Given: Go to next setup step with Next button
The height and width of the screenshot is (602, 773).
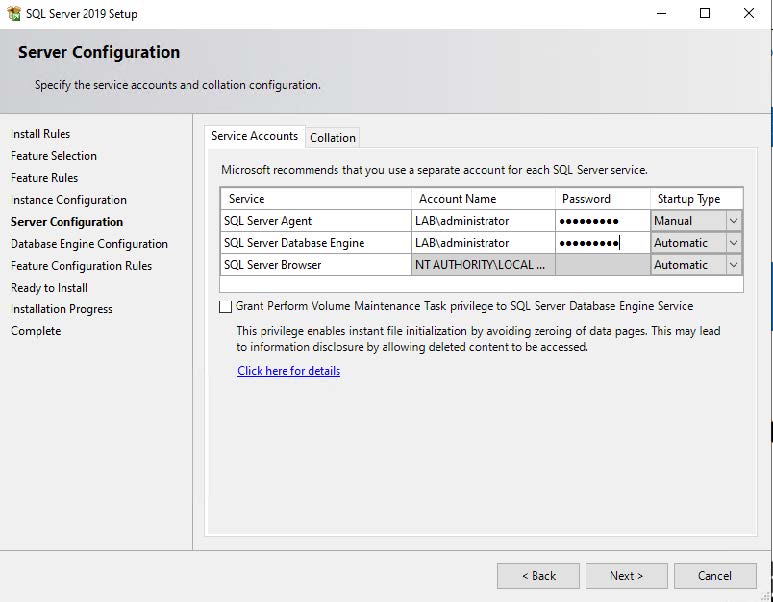Looking at the screenshot, I should [627, 576].
